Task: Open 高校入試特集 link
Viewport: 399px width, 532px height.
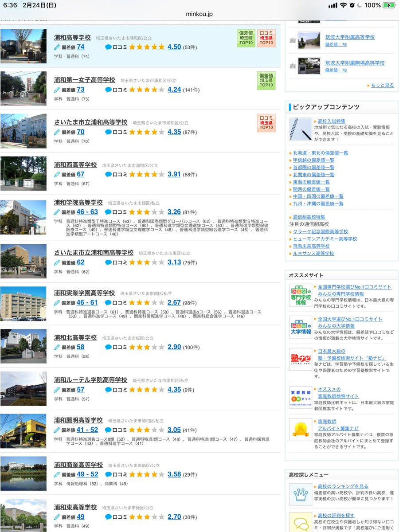Action: 332,121
